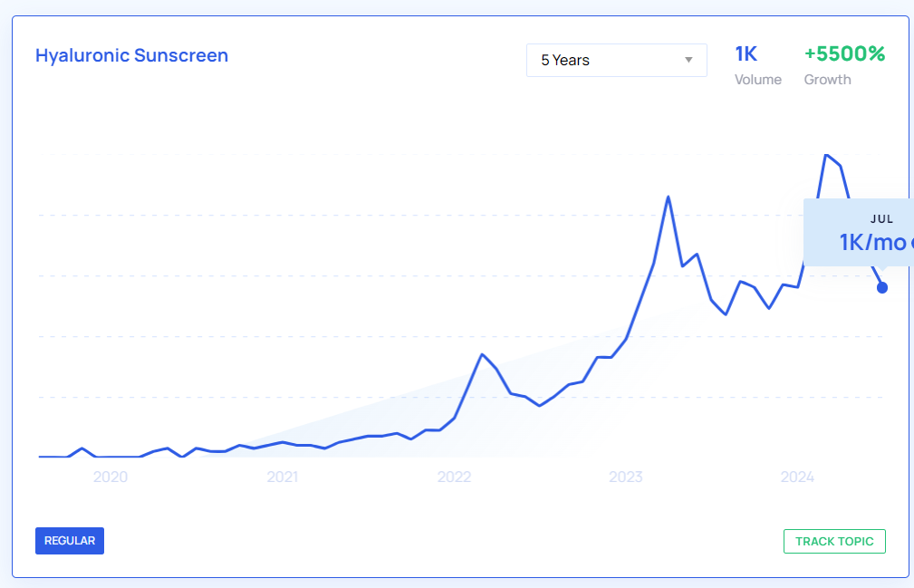This screenshot has height=588, width=914.
Task: Select the Growth label text
Action: pos(827,80)
